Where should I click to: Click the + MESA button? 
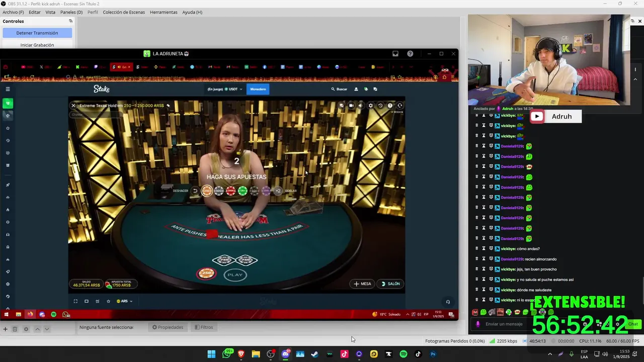362,284
